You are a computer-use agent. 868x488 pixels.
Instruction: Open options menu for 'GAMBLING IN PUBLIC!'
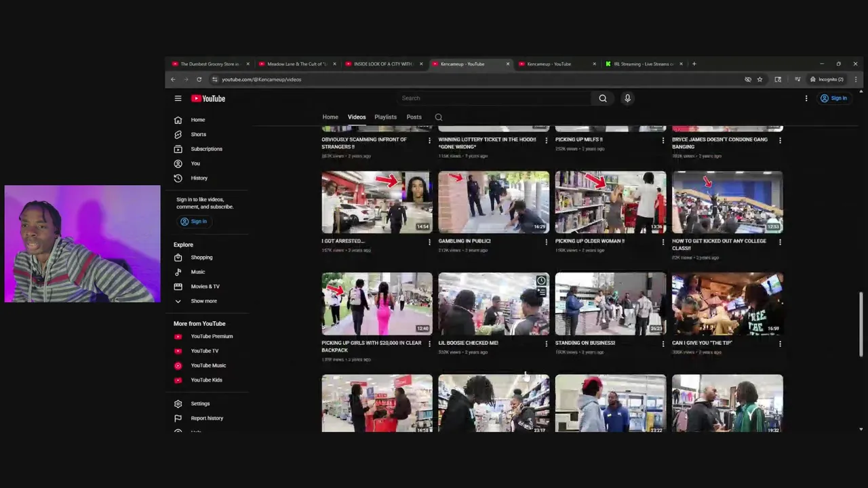coord(546,242)
